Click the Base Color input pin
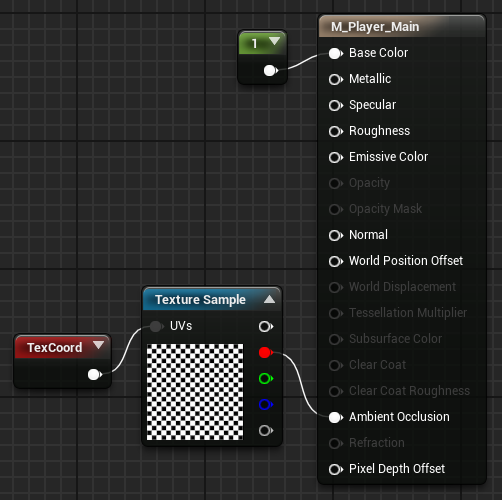 point(336,53)
